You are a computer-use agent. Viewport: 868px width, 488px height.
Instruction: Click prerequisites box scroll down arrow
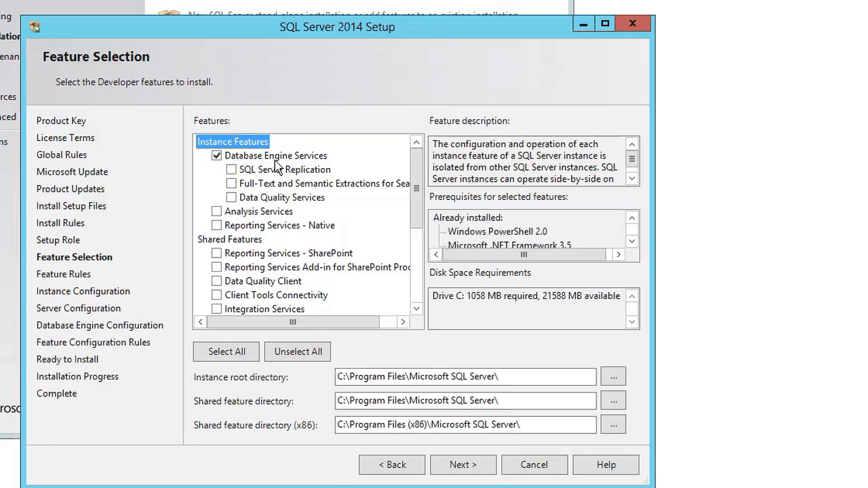click(631, 241)
